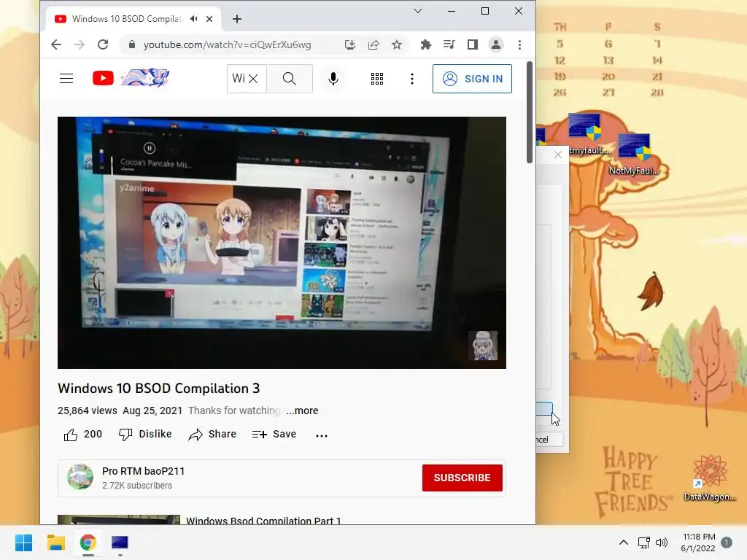This screenshot has width=747, height=560.
Task: Open the Chrome three-dot menu
Action: pos(519,44)
